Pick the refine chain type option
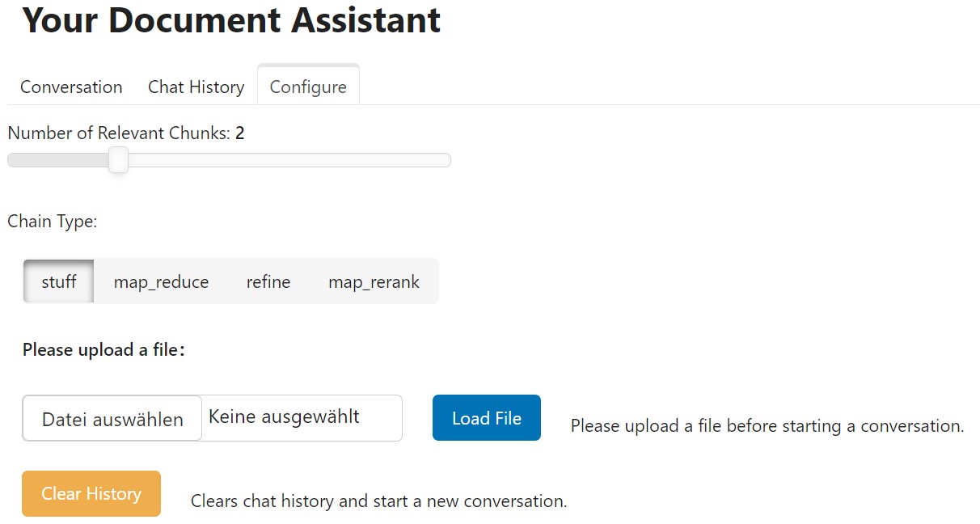This screenshot has height=524, width=980. tap(268, 281)
